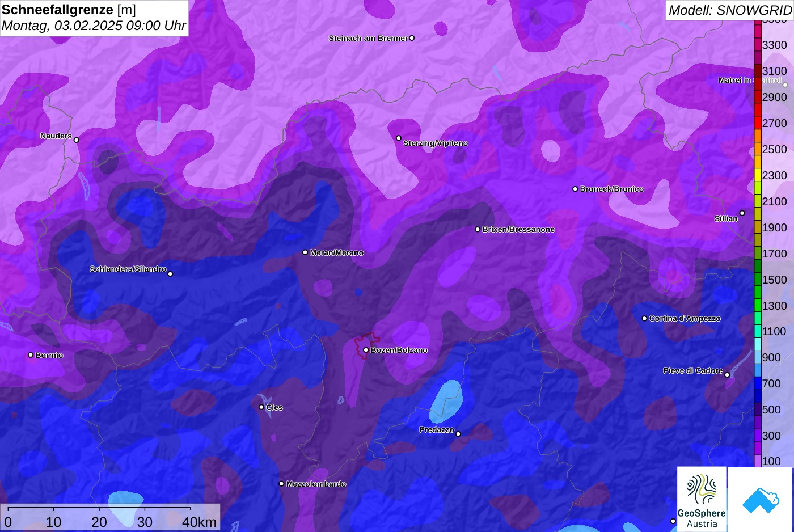Click the legend value 1900
The height and width of the screenshot is (532, 794).
[x=774, y=227]
